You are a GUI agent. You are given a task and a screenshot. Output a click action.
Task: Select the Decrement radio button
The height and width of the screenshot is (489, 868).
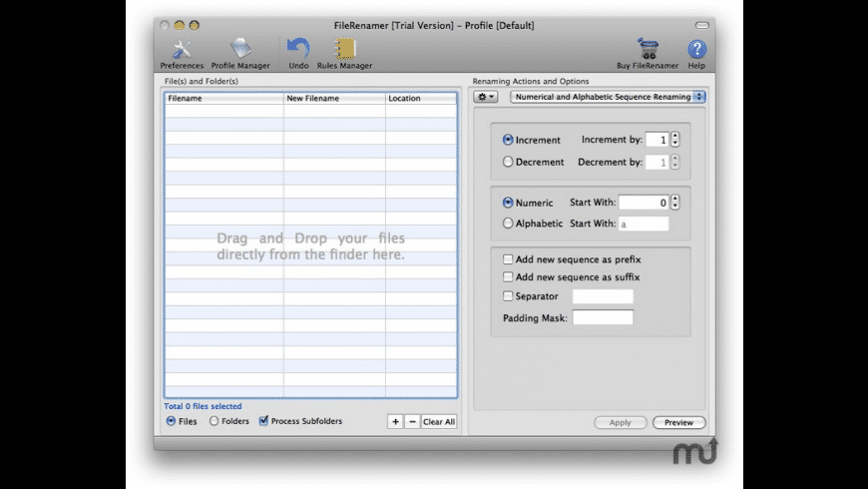point(508,162)
